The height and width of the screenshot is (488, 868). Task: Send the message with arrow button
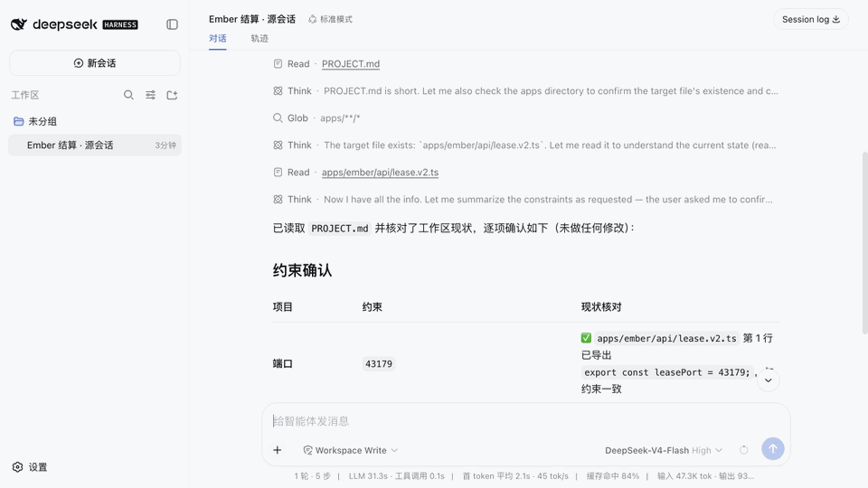[x=773, y=449]
